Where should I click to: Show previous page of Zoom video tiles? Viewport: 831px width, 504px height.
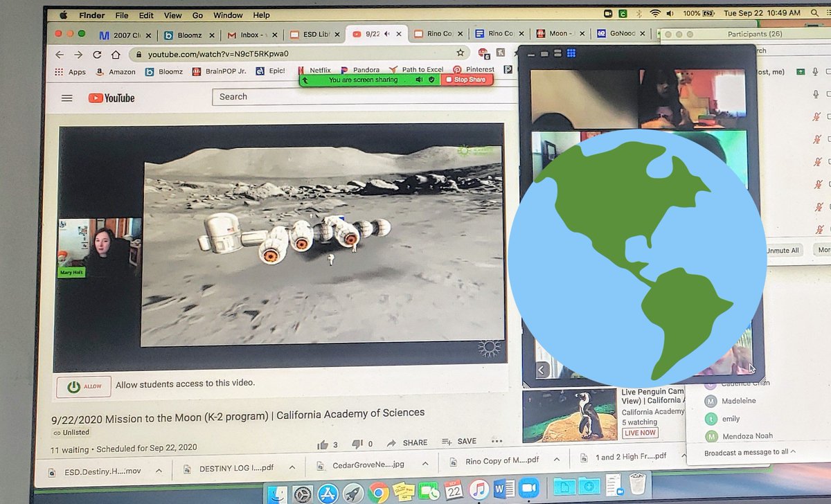(x=542, y=370)
